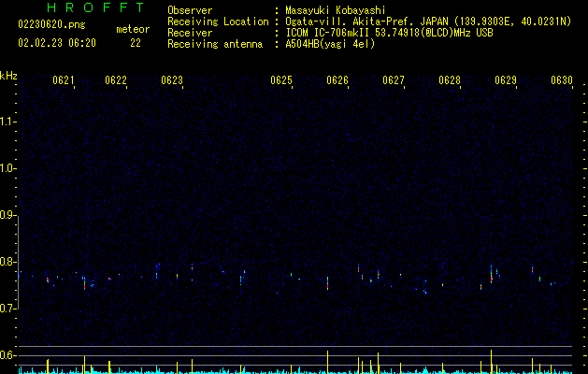Click the Ogata-vill. Akita-Pref. location text
The image size is (588, 374).
coord(428,22)
